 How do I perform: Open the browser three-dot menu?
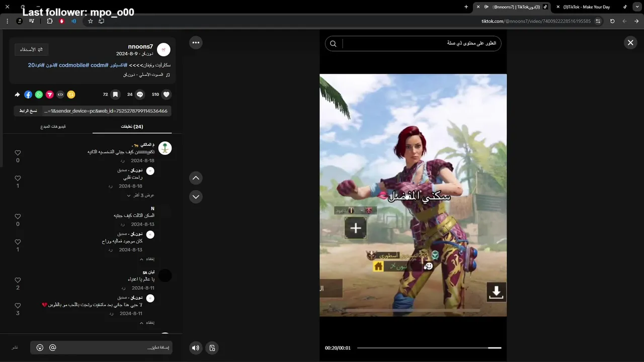(7, 21)
